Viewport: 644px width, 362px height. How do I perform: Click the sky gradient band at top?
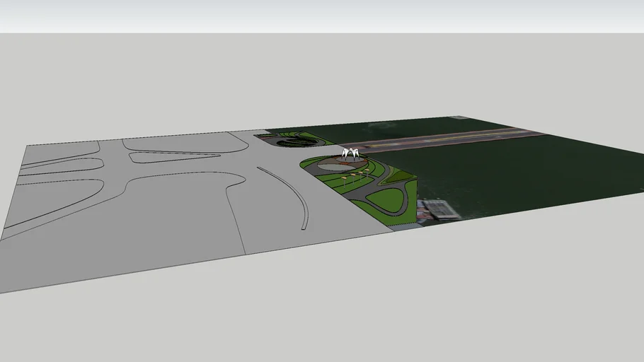click(x=322, y=16)
